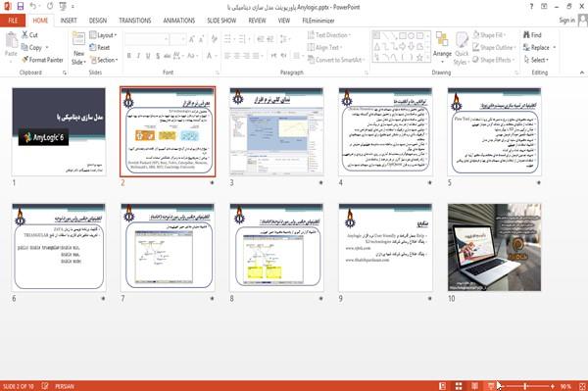
Task: Switch to the DESIGN tab
Action: (x=97, y=21)
